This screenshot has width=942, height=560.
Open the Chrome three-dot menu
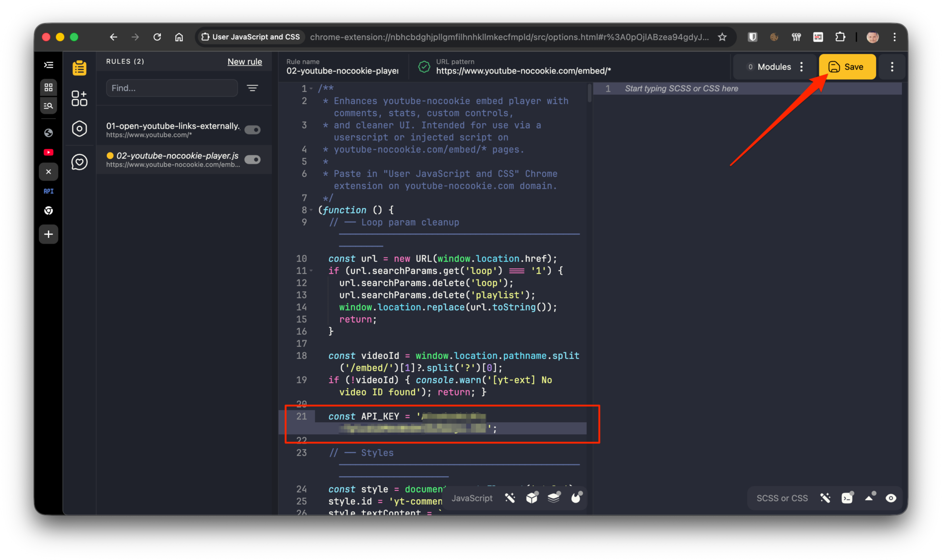coord(894,37)
